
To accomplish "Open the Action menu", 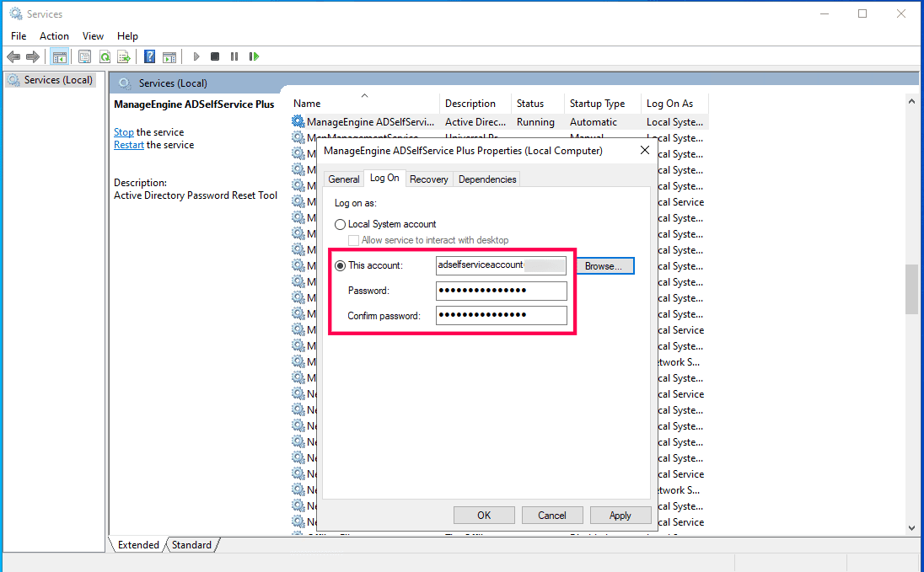I will tap(54, 36).
